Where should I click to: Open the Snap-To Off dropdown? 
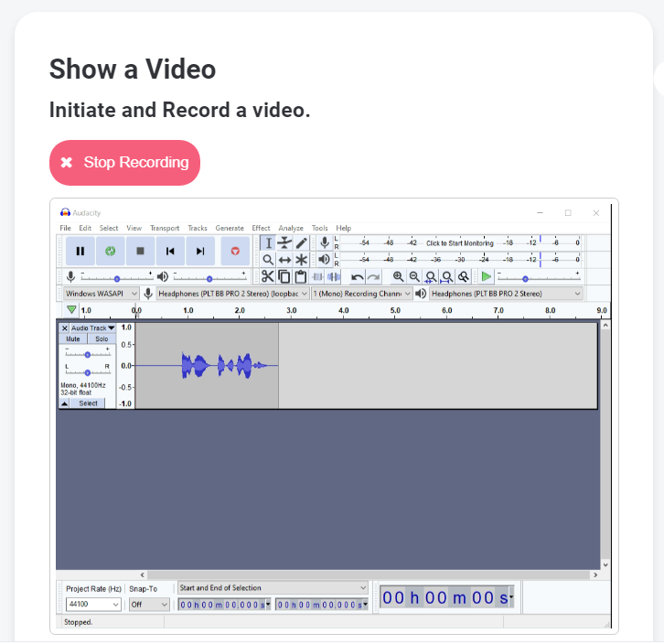point(149,604)
